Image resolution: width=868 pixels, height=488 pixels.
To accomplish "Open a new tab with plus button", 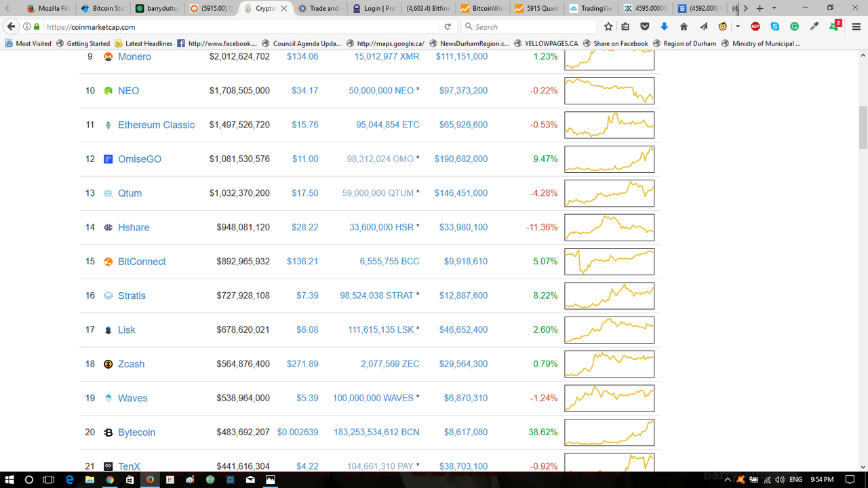I will tap(760, 8).
